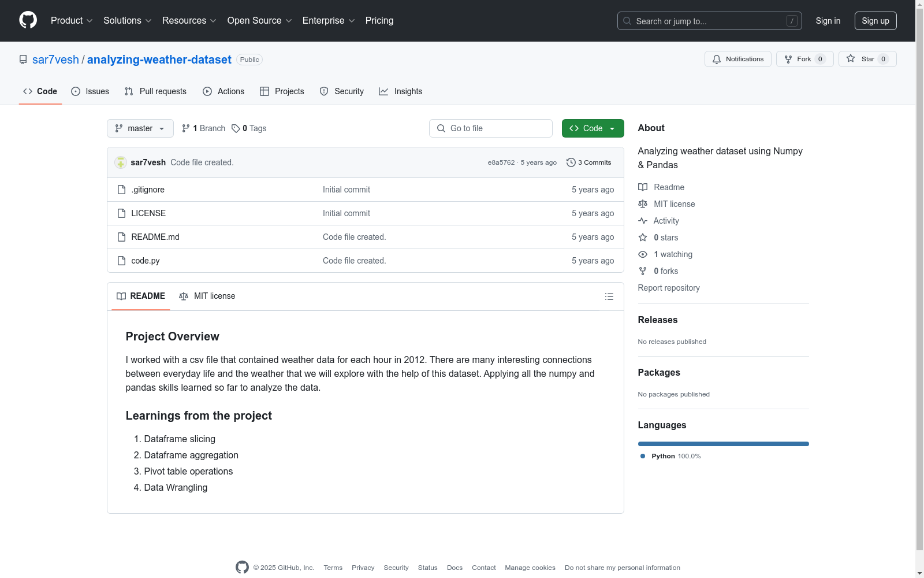924x578 pixels.
Task: Switch to the Pull requests tab
Action: point(155,91)
